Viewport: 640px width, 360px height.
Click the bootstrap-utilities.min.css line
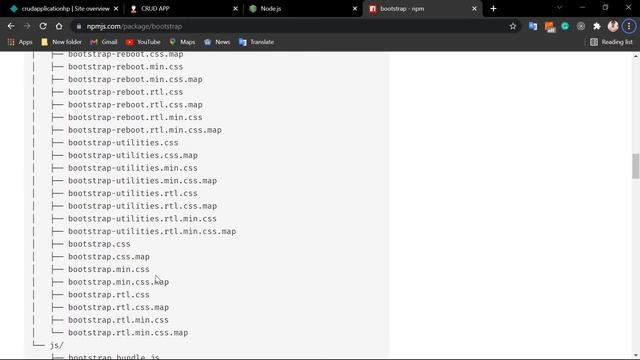(x=133, y=168)
